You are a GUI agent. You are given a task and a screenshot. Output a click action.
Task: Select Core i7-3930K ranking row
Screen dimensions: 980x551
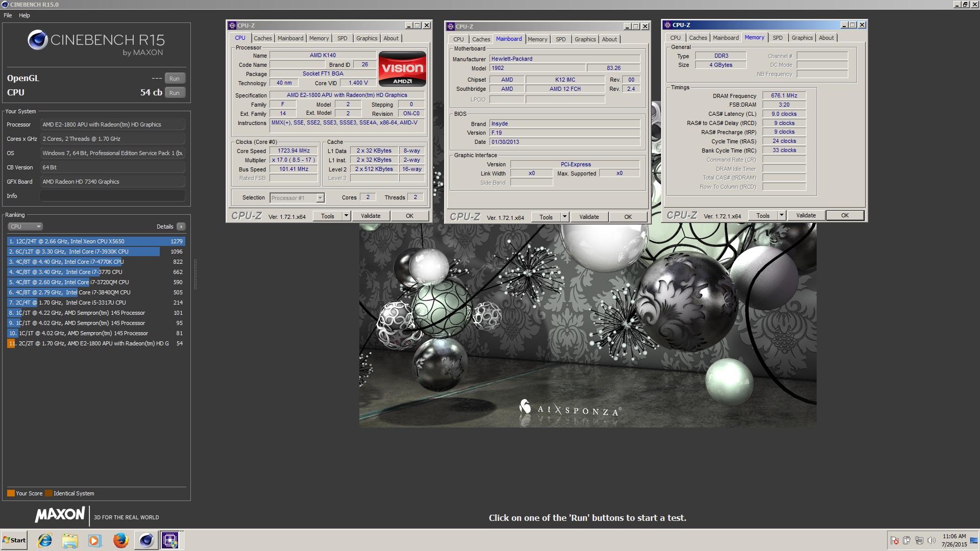coord(96,252)
